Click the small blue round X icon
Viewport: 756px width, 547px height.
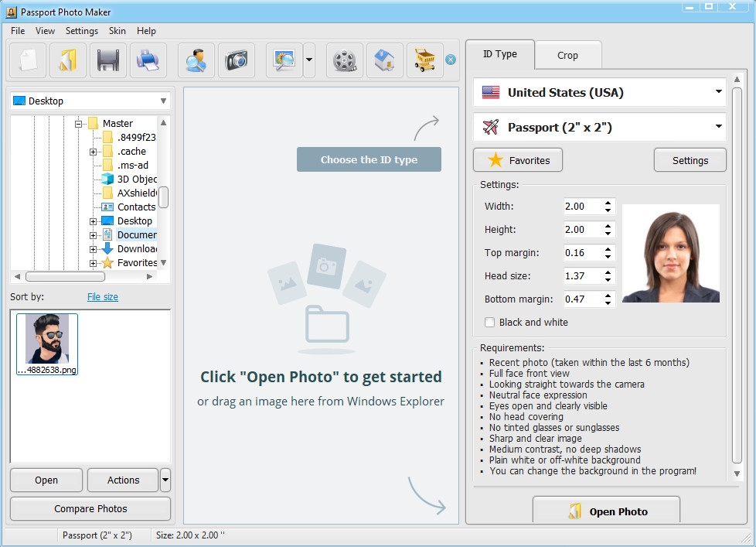point(451,60)
